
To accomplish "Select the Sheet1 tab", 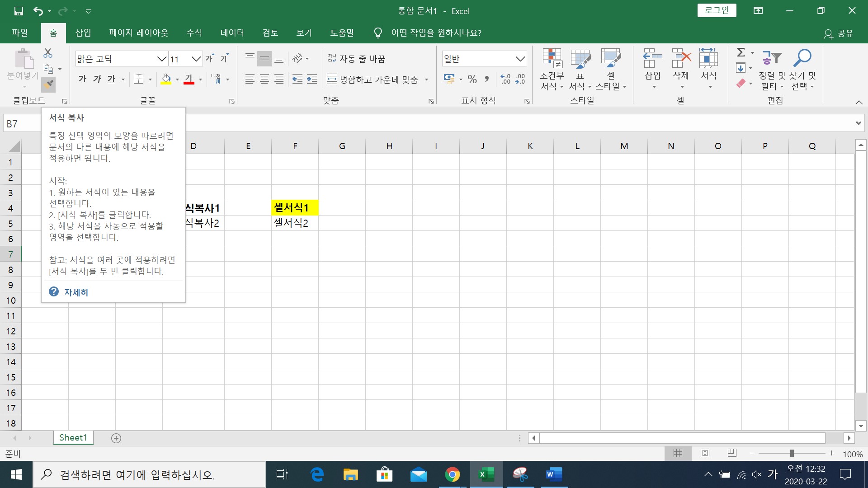I will pos(73,437).
